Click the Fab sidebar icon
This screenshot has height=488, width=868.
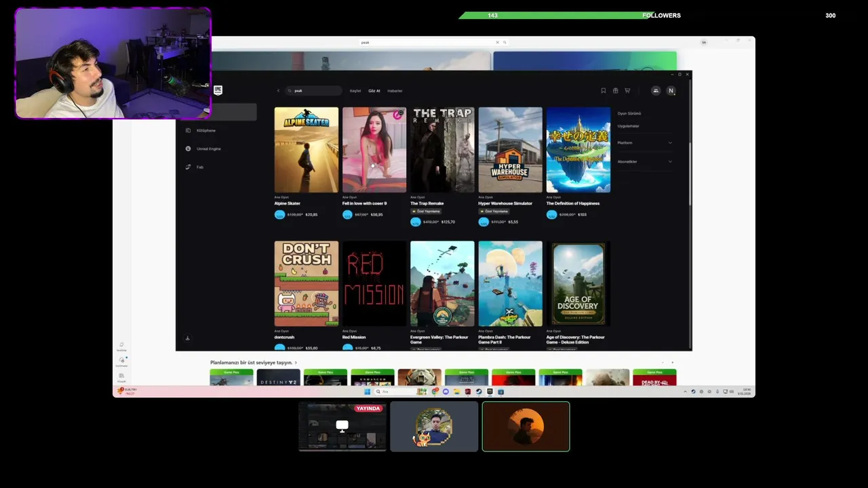(x=188, y=167)
